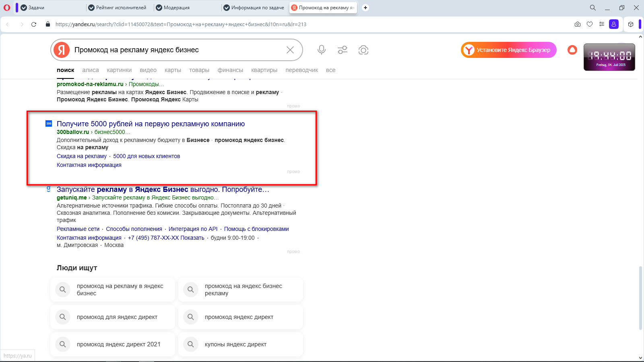This screenshot has width=644, height=362.
Task: Click the browser address bar URL
Action: pyautogui.click(x=181, y=24)
